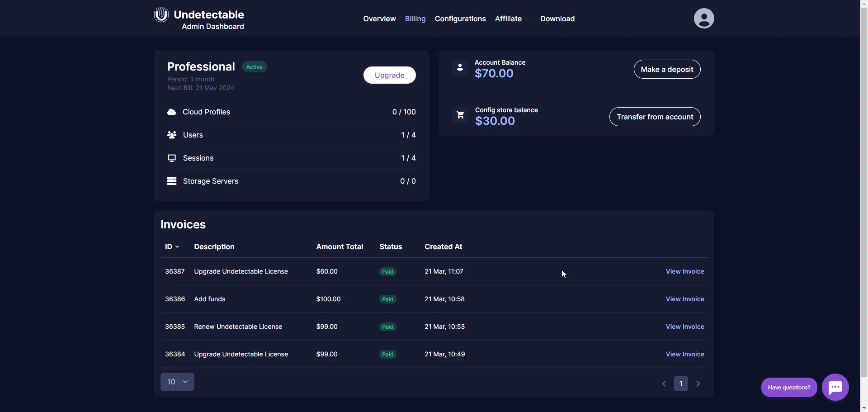Click the page vertical scrollbar thumb
Viewport: 868px width, 412px height.
pyautogui.click(x=864, y=192)
